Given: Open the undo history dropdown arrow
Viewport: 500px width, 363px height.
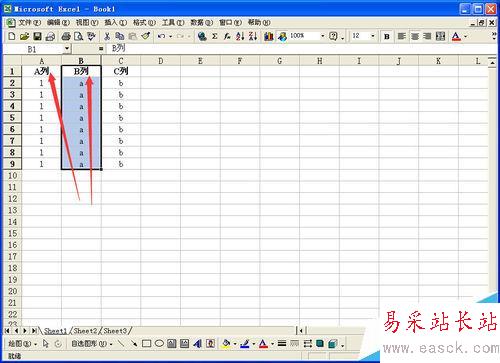Looking at the screenshot, I should 171,36.
